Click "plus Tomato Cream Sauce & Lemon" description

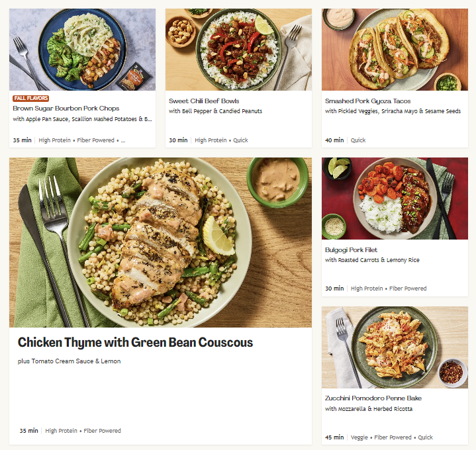pos(69,361)
